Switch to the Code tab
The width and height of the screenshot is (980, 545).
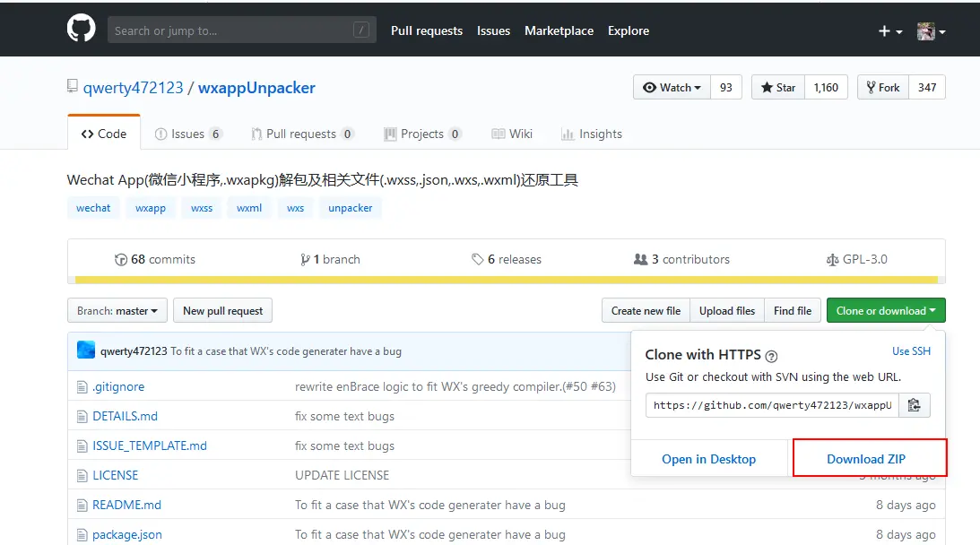click(104, 134)
